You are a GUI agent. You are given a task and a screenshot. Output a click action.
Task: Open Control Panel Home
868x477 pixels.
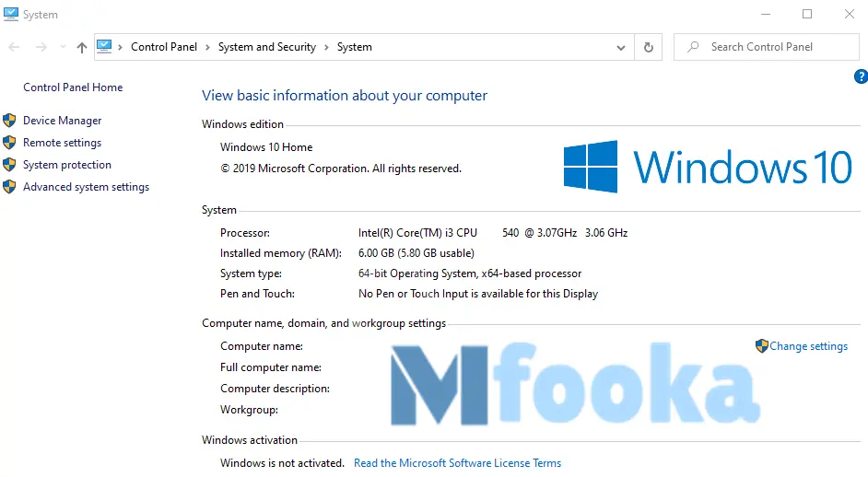[73, 87]
